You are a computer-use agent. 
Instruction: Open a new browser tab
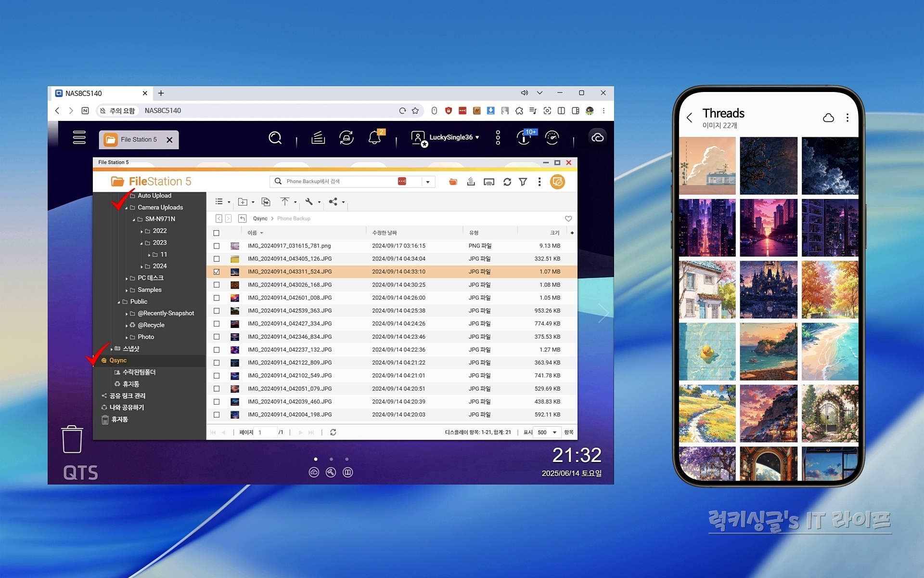161,93
